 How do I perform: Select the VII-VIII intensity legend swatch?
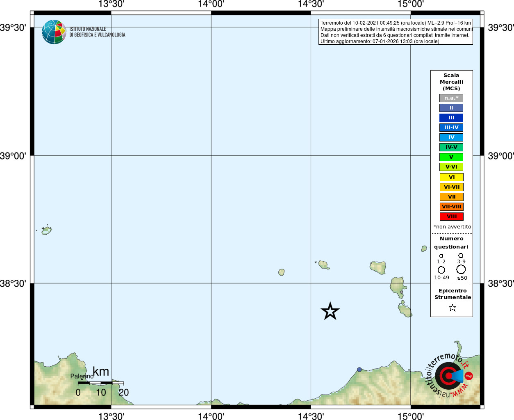click(451, 207)
